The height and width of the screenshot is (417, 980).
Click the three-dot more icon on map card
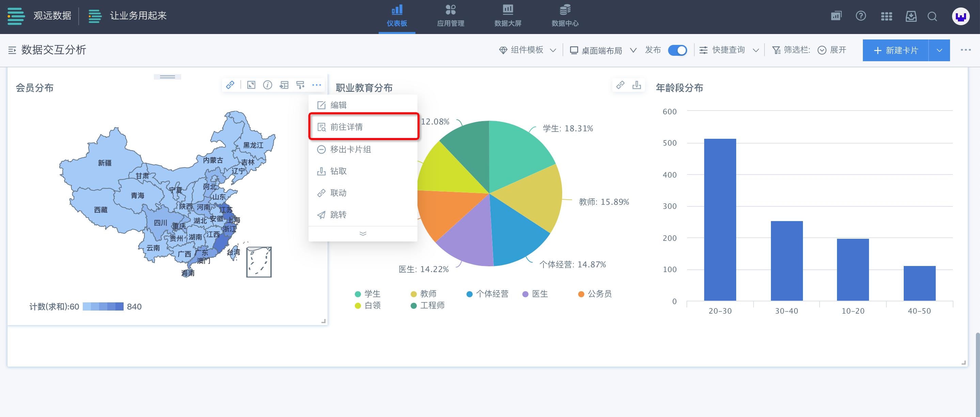[317, 85]
